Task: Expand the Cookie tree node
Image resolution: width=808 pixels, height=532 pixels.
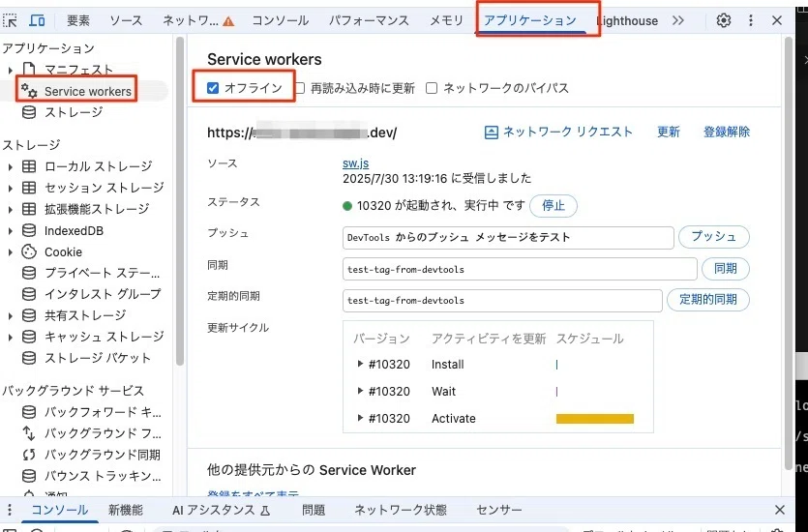Action: click(10, 251)
